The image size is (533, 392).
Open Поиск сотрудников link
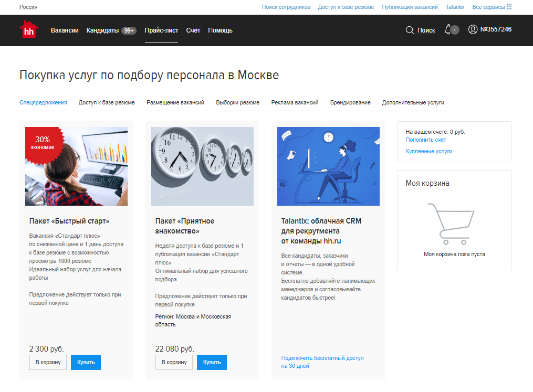[x=286, y=7]
